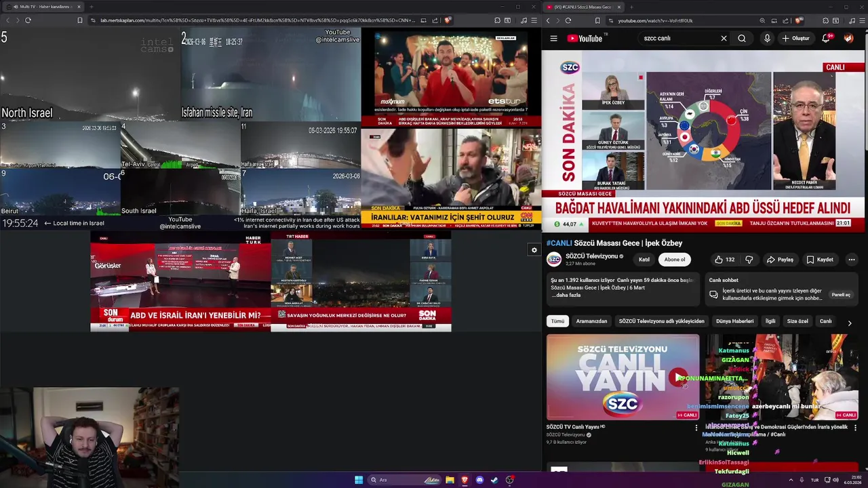Go back in the YouTube browser window
The image size is (868, 488).
tap(548, 20)
